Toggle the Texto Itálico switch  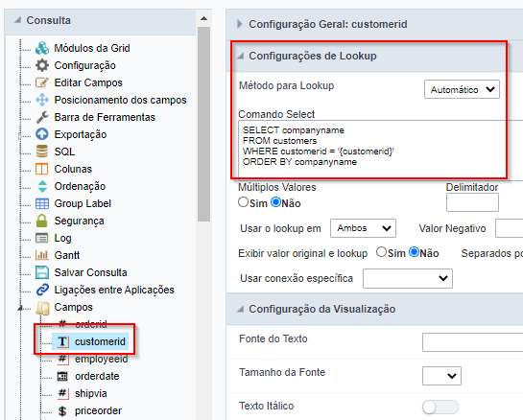440,407
